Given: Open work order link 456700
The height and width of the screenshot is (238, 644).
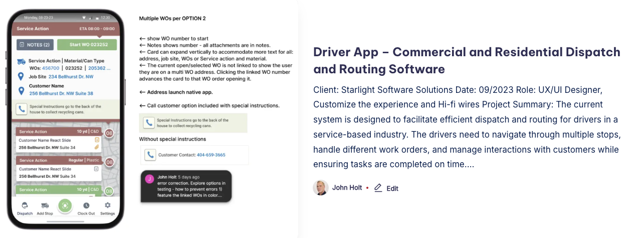Looking at the screenshot, I should click(x=51, y=68).
